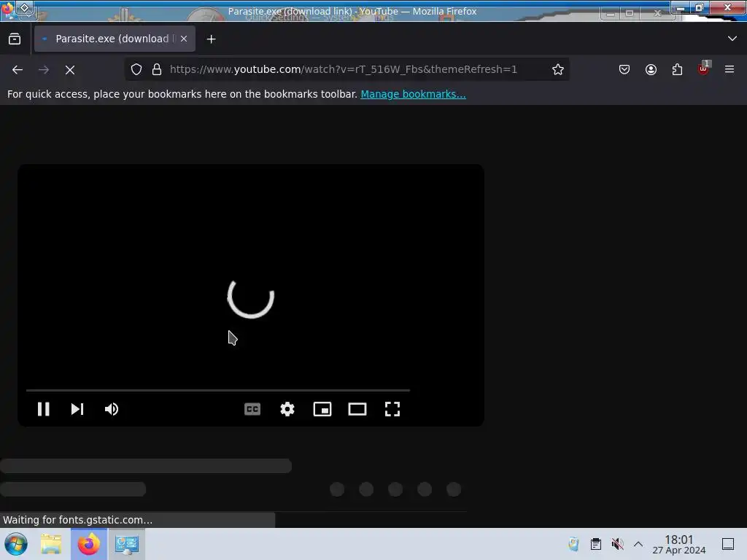Switch to theater mode
Viewport: 747px width, 560px height.
point(357,409)
